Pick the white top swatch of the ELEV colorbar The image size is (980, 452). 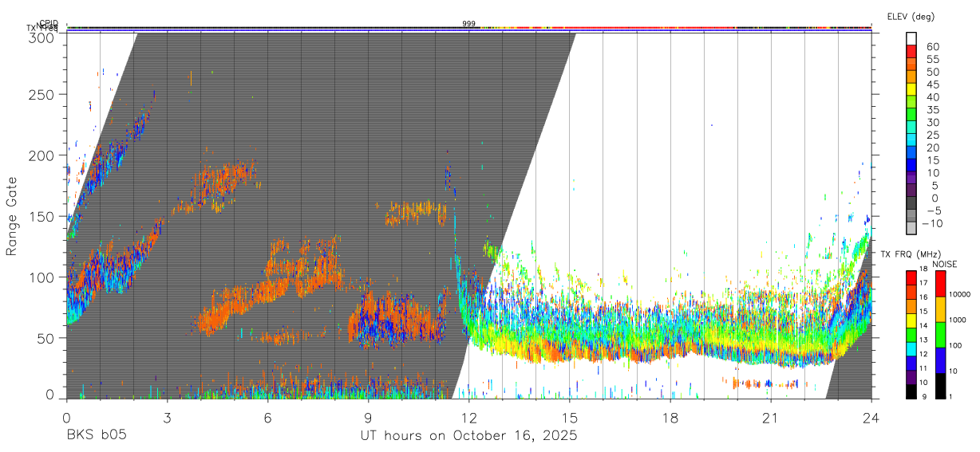911,38
